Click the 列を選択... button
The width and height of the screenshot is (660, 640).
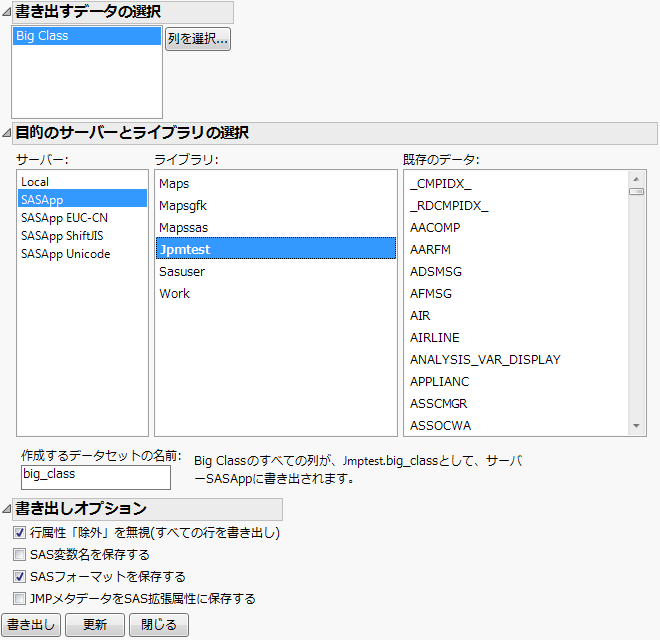[x=198, y=39]
